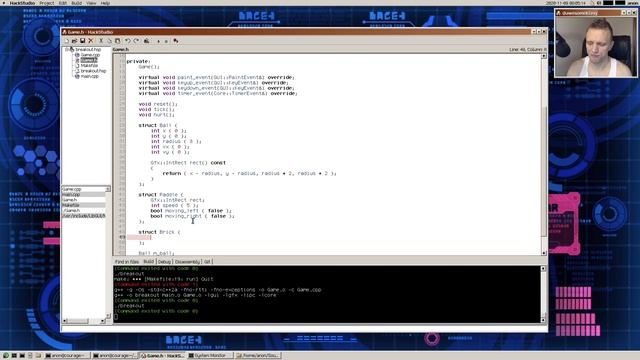Click the build output terminal area
Screen dimensions: 640x360
click(327, 294)
